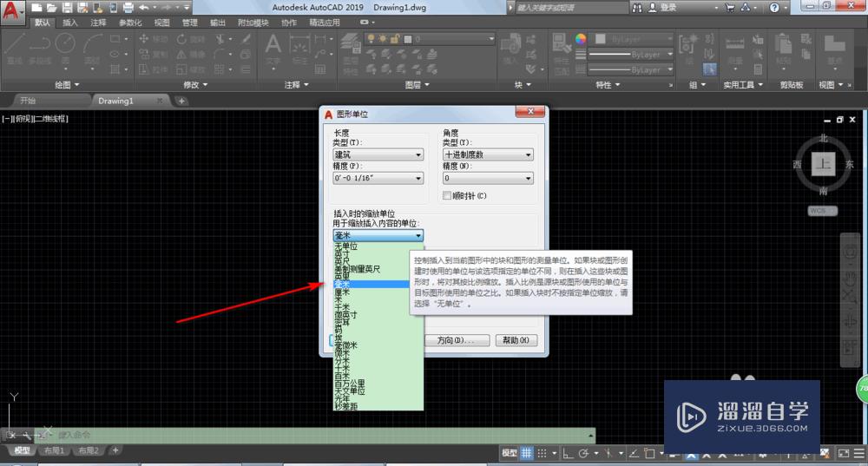Open the angle precision dropdown showing 0

coord(488,178)
